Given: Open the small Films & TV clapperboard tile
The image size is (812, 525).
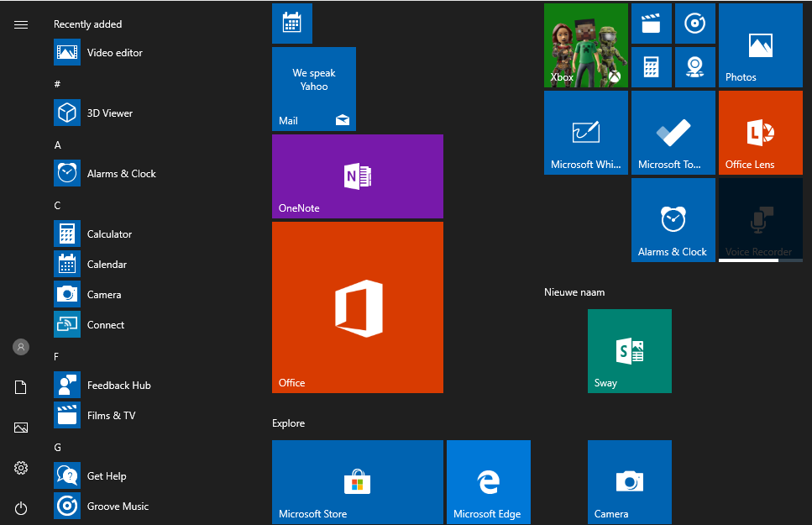Looking at the screenshot, I should tap(652, 24).
